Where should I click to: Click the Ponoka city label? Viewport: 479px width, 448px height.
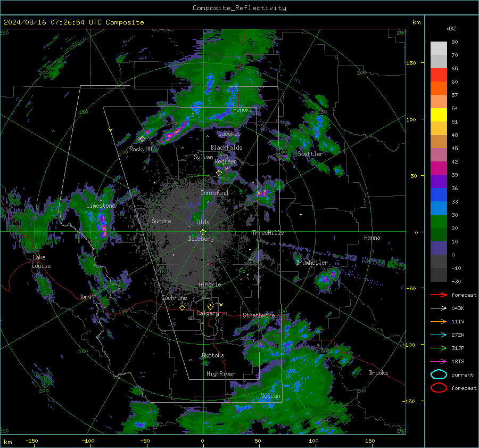243,110
